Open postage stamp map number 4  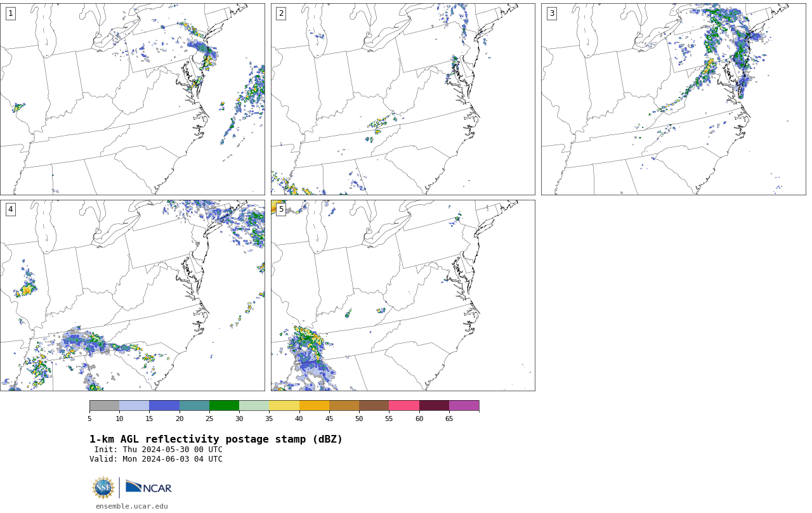click(x=133, y=295)
